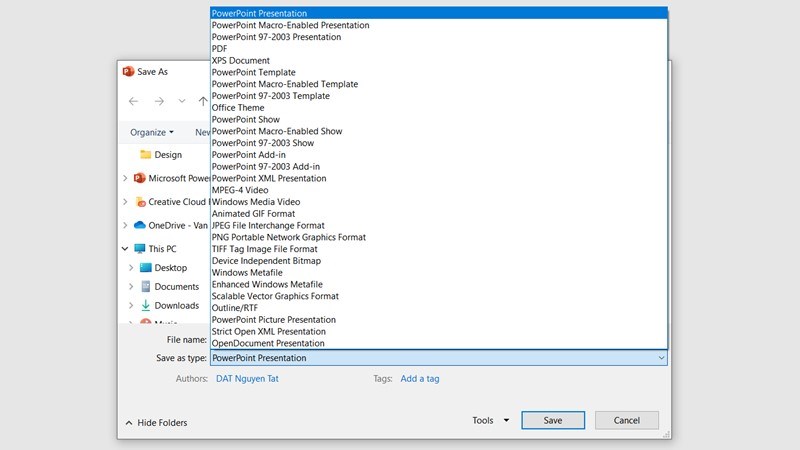Screen dimensions: 800x450
Task: Select MPEG-4 Video format option
Action: (240, 190)
